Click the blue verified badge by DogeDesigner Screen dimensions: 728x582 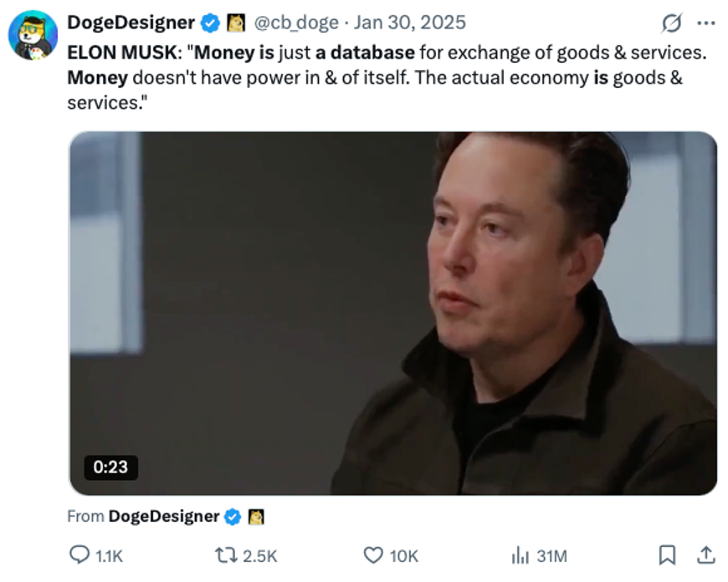click(210, 23)
